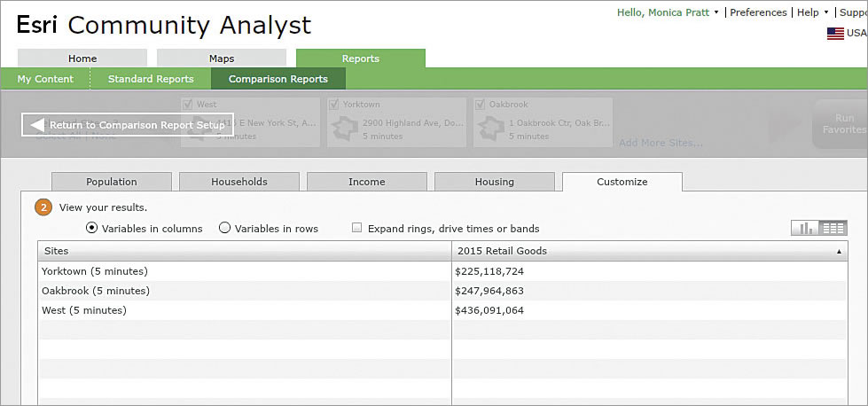The width and height of the screenshot is (868, 406).
Task: Click the orange step 2 badge
Action: coord(43,207)
